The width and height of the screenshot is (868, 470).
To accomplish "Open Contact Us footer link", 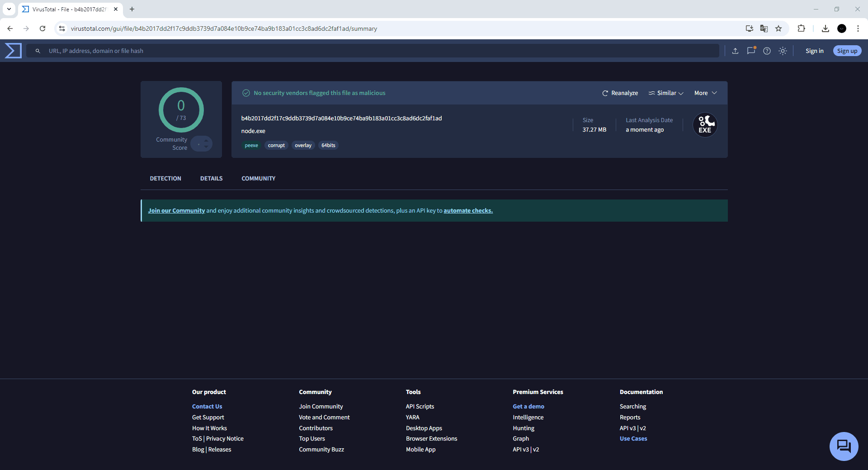I will (207, 407).
